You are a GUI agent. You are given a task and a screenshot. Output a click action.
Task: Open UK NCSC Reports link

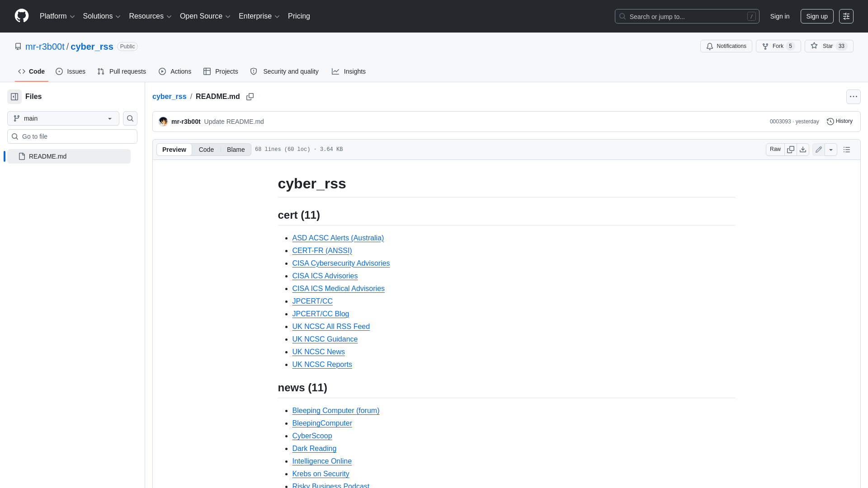pyautogui.click(x=322, y=365)
